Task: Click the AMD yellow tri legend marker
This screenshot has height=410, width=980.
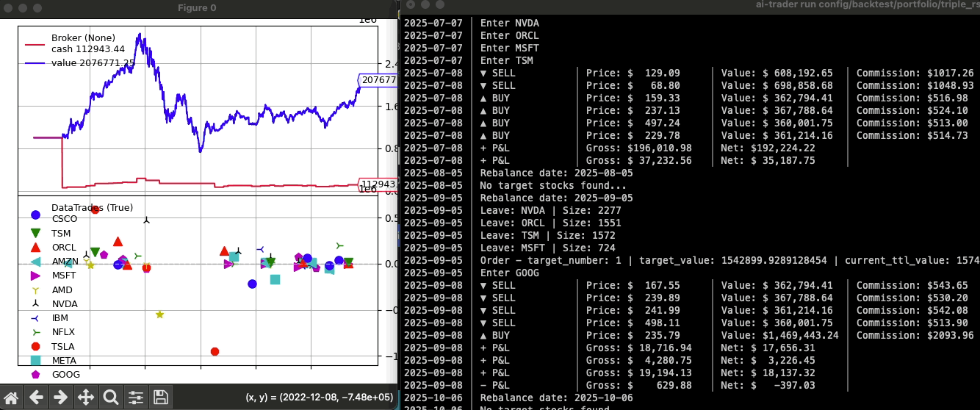Action: click(x=35, y=289)
